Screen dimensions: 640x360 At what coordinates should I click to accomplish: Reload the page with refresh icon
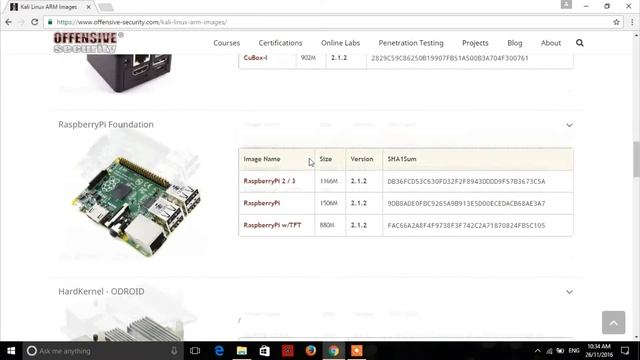pyautogui.click(x=35, y=22)
